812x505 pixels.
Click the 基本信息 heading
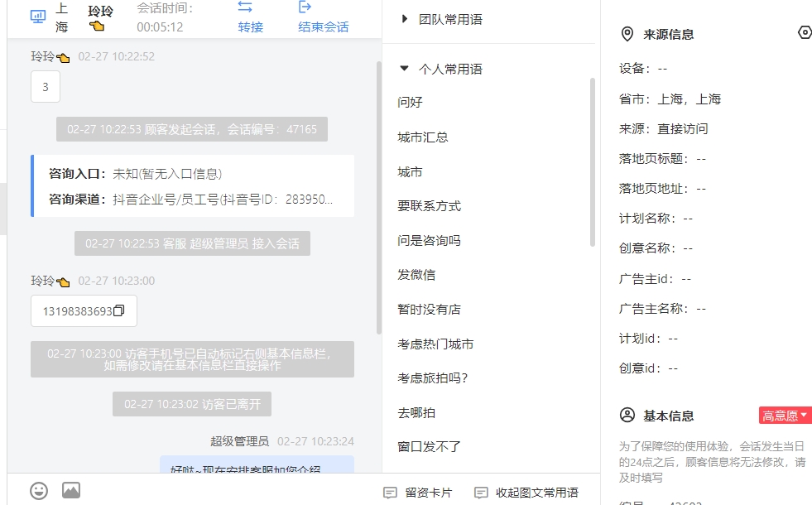[669, 416]
